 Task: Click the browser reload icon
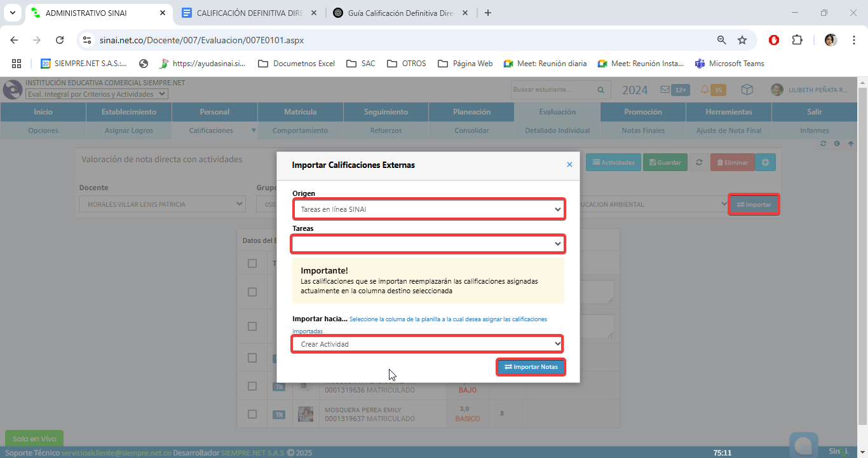pyautogui.click(x=60, y=40)
